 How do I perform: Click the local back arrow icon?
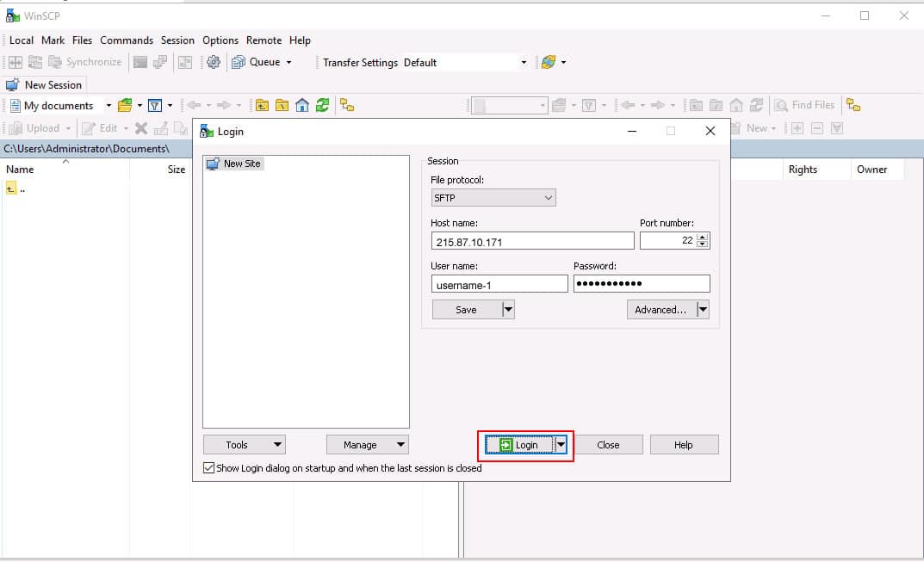194,106
